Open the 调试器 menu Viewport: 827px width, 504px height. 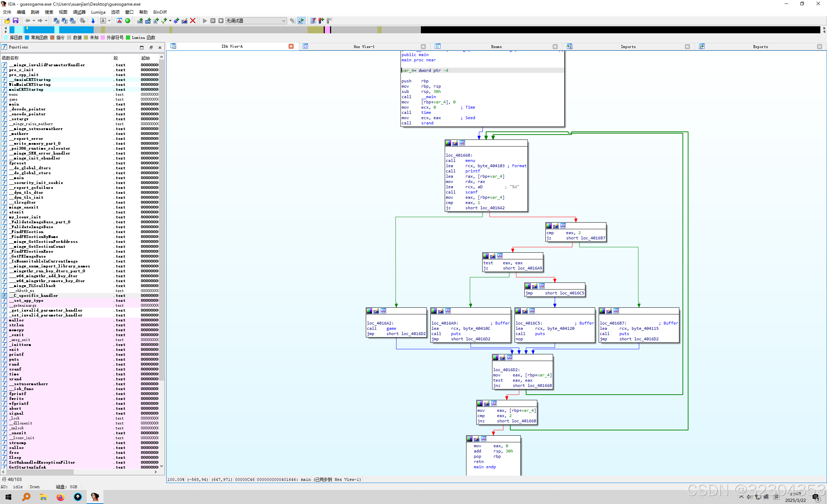79,12
